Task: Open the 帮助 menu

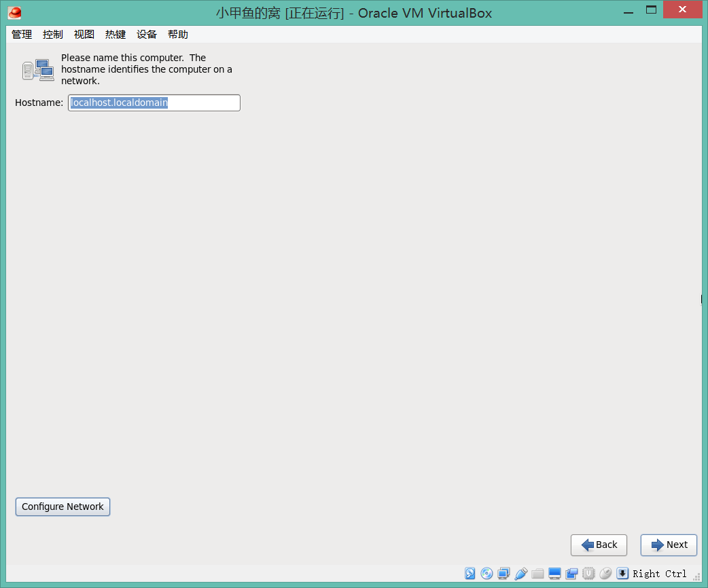Action: 178,35
